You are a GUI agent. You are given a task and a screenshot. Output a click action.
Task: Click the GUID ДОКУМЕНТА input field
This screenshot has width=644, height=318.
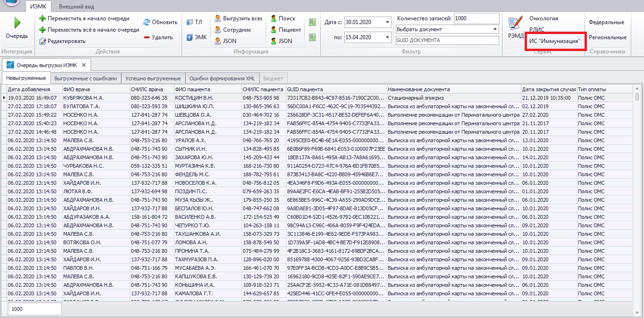(x=446, y=41)
